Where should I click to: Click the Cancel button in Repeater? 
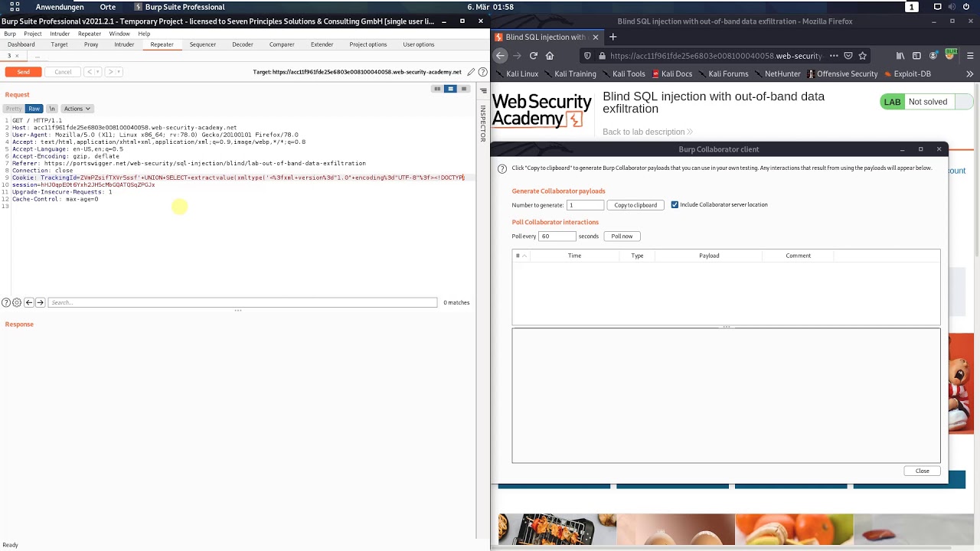(63, 72)
